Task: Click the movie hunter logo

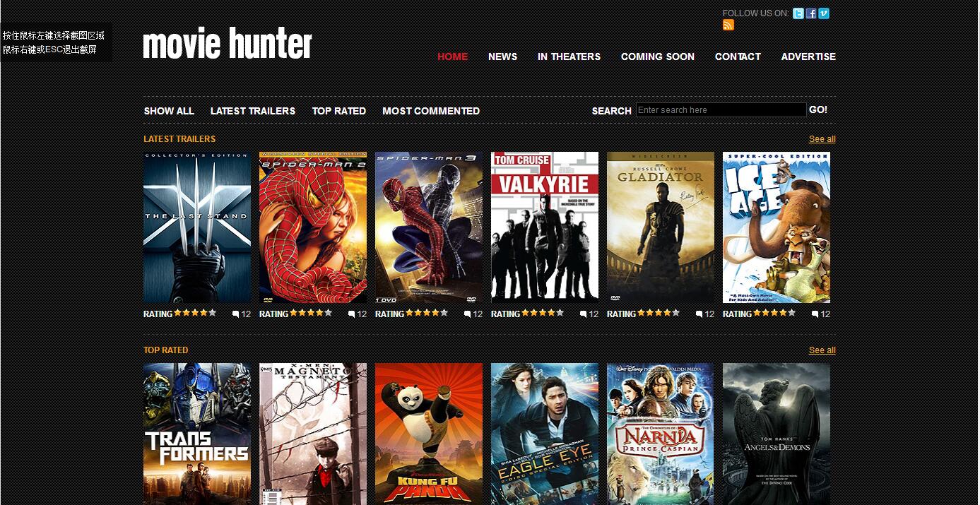Action: [228, 44]
